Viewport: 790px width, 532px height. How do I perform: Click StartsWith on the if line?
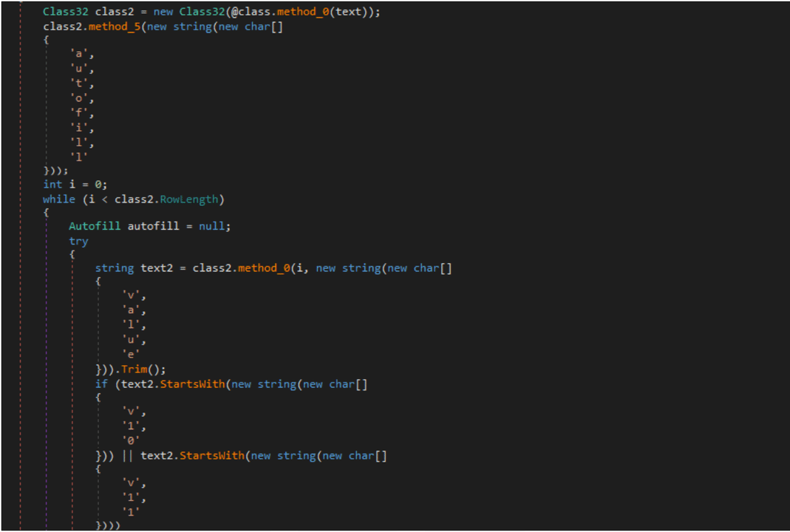click(192, 384)
